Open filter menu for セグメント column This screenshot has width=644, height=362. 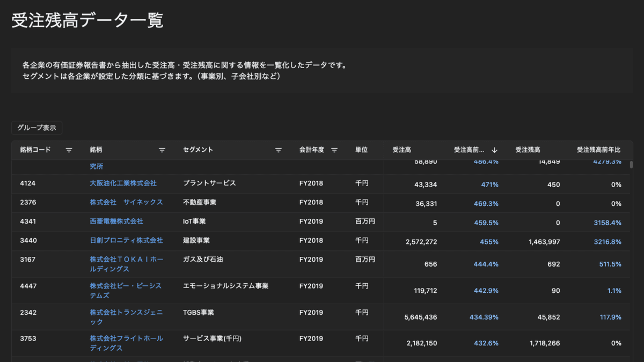point(279,150)
